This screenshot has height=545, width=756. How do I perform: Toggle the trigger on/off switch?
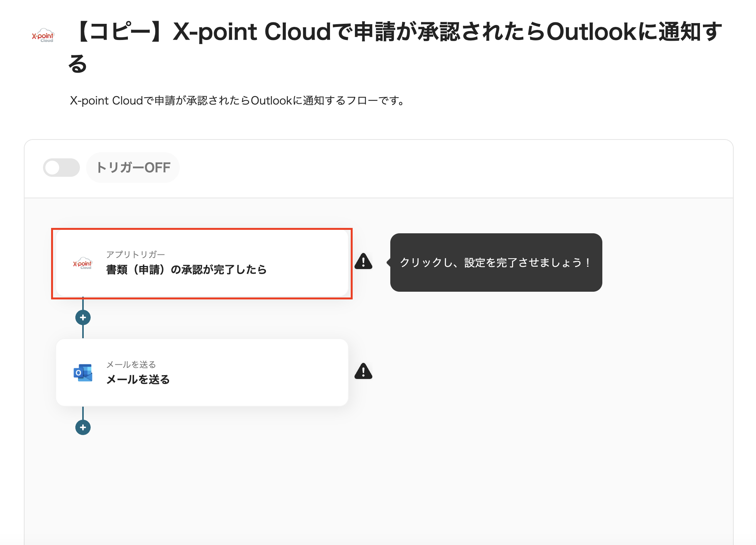[x=61, y=168]
